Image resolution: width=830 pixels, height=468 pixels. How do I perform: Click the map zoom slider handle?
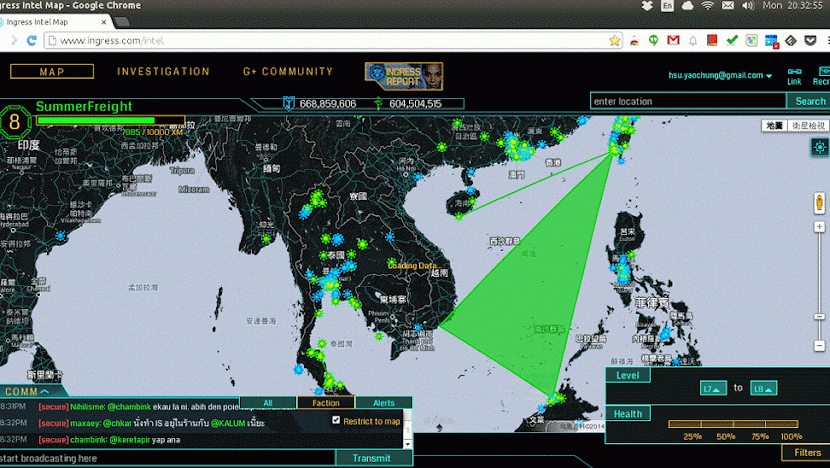819,317
